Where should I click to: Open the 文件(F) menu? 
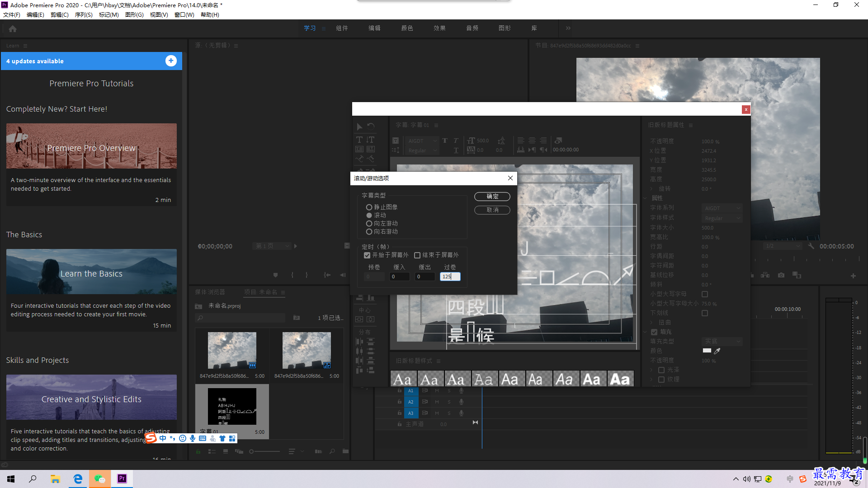[x=12, y=14]
